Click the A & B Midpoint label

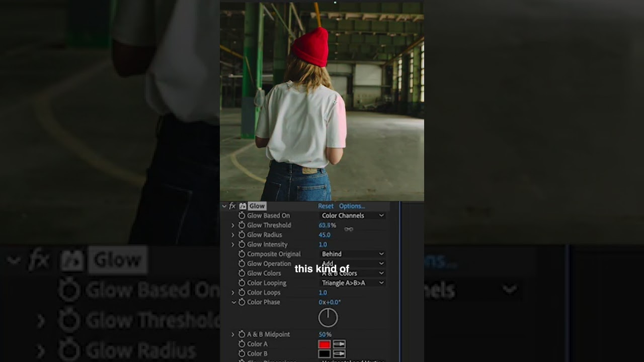click(x=268, y=334)
